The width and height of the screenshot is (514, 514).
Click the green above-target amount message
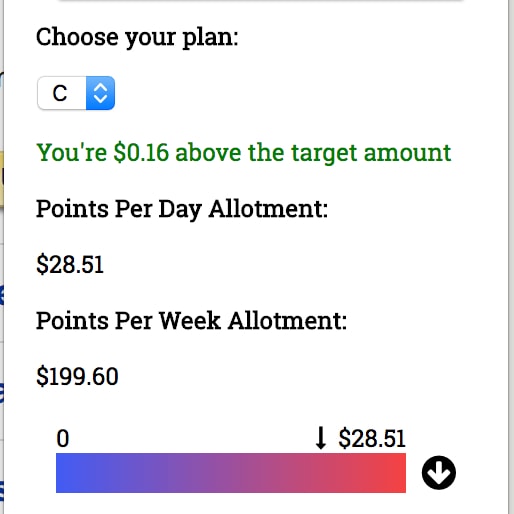pyautogui.click(x=244, y=153)
